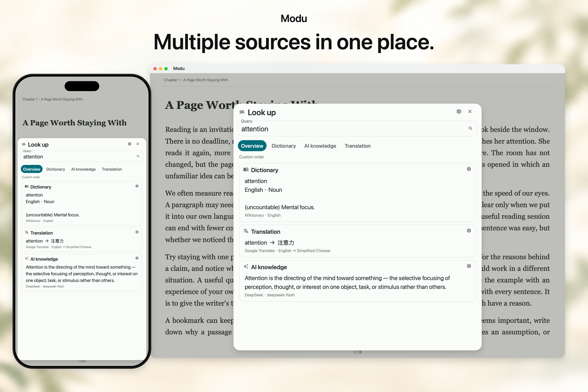Click Translation language icon on phone card
588x392 pixels.
(26, 232)
